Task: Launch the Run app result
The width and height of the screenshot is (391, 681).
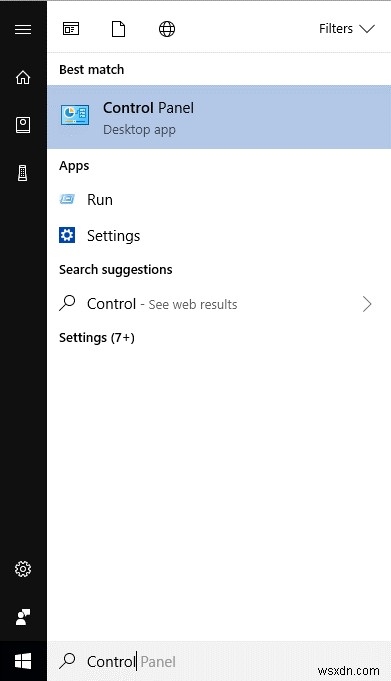Action: click(219, 200)
